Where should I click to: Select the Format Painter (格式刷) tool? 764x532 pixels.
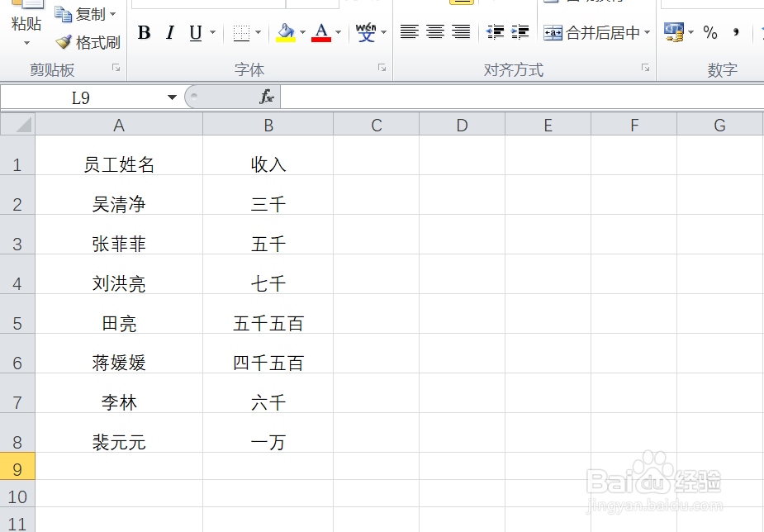coord(88,42)
